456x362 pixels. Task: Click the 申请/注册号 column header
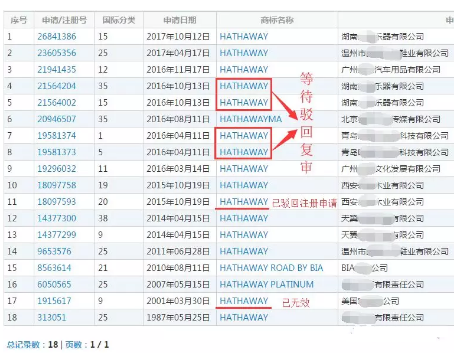click(64, 20)
